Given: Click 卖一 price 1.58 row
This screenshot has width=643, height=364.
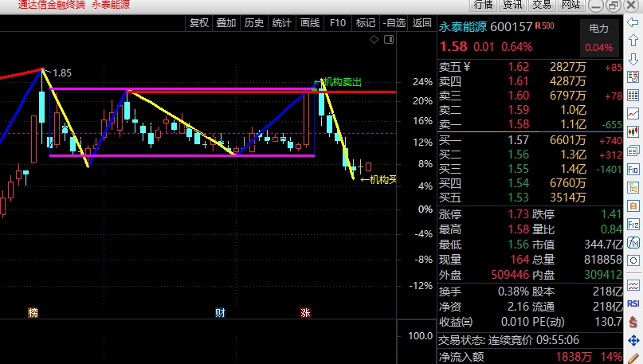Looking at the screenshot, I should tap(531, 124).
